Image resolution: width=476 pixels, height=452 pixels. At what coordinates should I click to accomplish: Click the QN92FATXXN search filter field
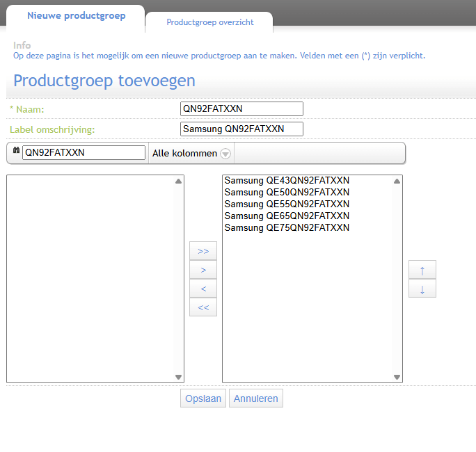(84, 152)
